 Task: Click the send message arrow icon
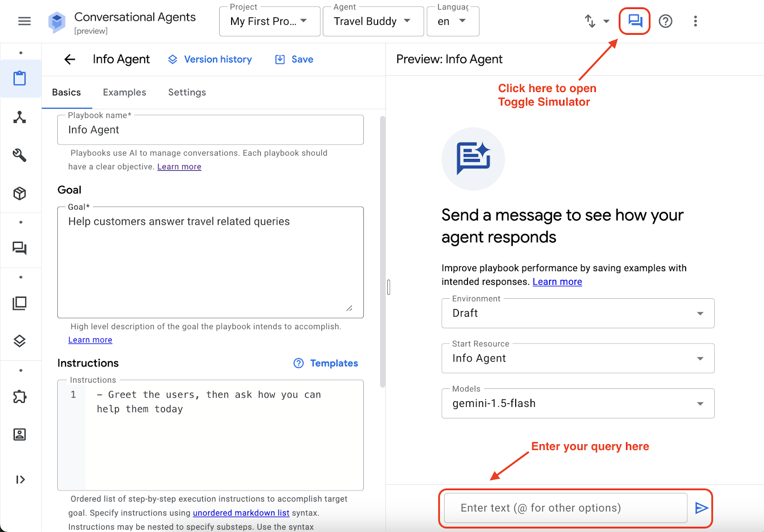[x=701, y=508]
